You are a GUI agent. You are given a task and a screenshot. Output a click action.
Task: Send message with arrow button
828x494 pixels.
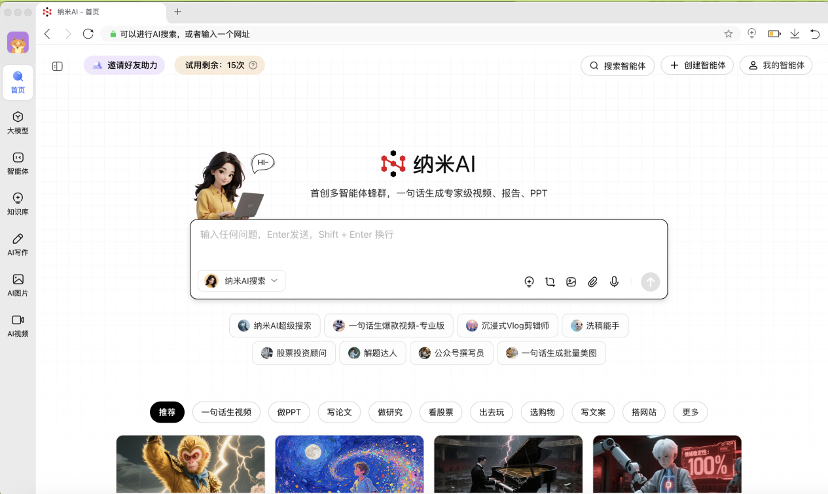coord(651,282)
